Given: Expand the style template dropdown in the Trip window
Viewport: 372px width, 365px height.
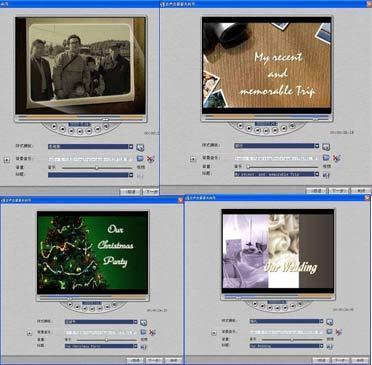Looking at the screenshot, I should click(x=317, y=146).
